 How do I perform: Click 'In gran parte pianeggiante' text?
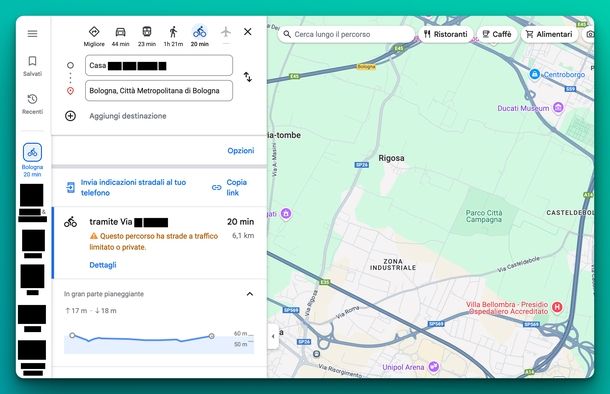[x=104, y=294]
